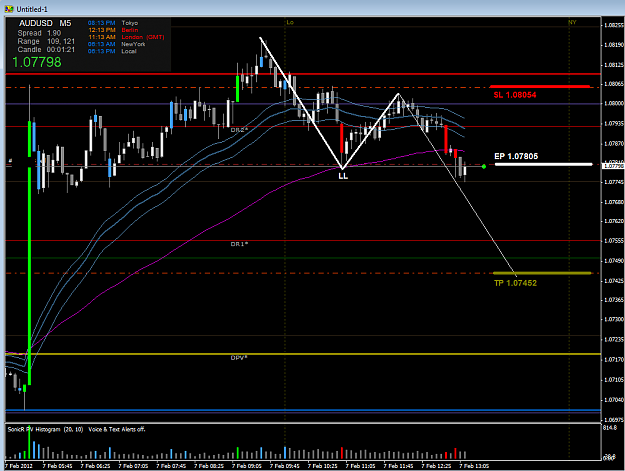Viewport: 625px width, 471px height.
Task: Click SonicR PV Histogram indicator title
Action: (x=45, y=429)
